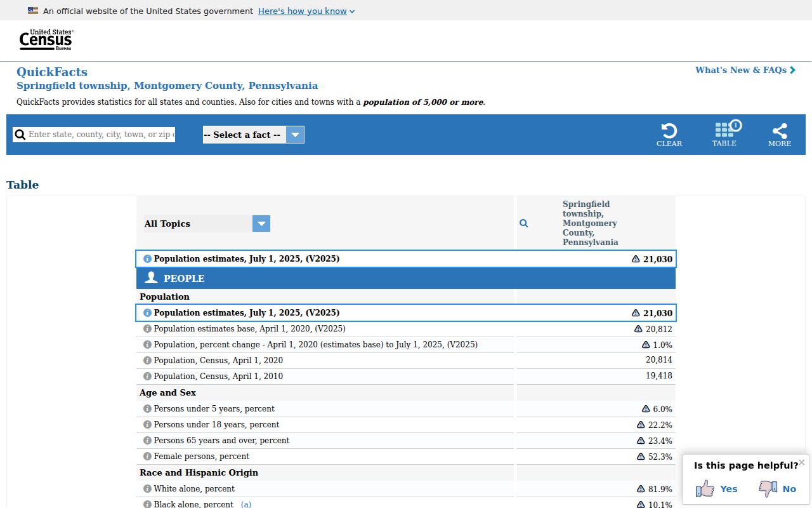Open the All Topics dropdown
The width and height of the screenshot is (812, 508).
click(207, 224)
